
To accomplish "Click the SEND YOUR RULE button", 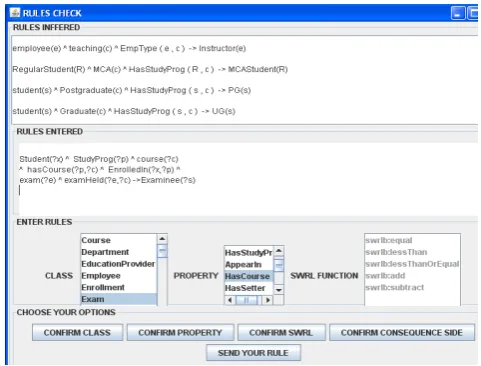I will [253, 353].
